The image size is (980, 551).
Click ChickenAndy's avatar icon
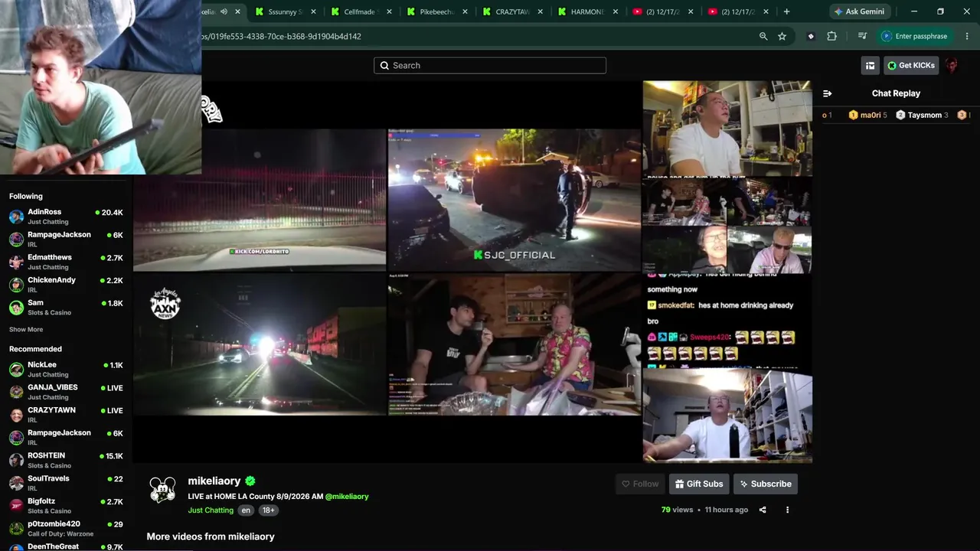click(x=16, y=285)
